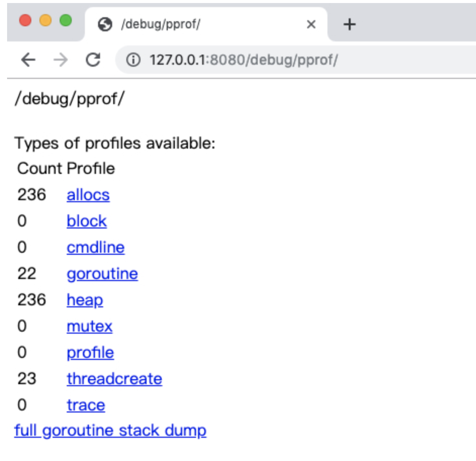The image size is (476, 461).
Task: Open a new tab with plus button
Action: 349,24
